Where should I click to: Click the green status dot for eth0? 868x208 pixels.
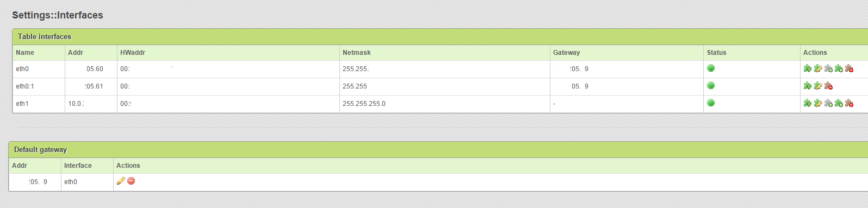[711, 68]
